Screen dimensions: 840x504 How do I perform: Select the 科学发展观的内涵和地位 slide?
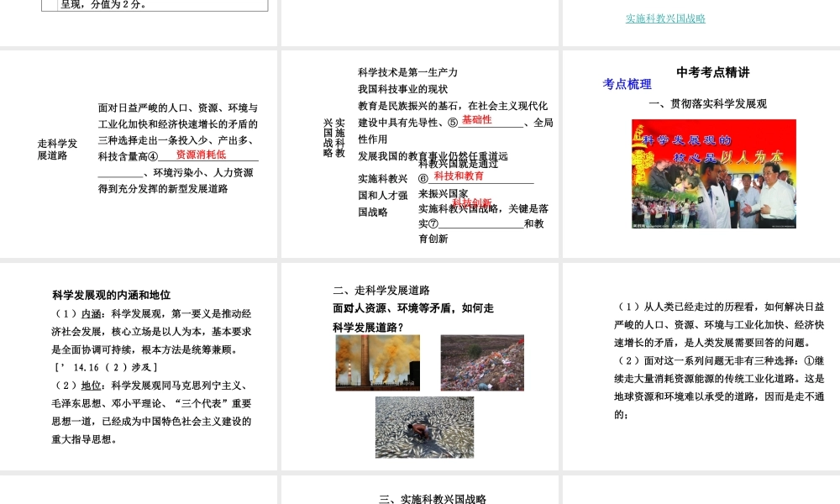139,367
